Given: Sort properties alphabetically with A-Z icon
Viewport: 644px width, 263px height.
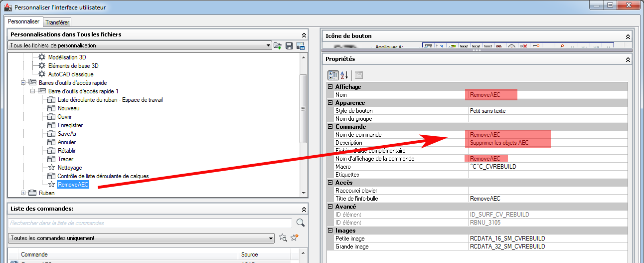Looking at the screenshot, I should [x=344, y=75].
